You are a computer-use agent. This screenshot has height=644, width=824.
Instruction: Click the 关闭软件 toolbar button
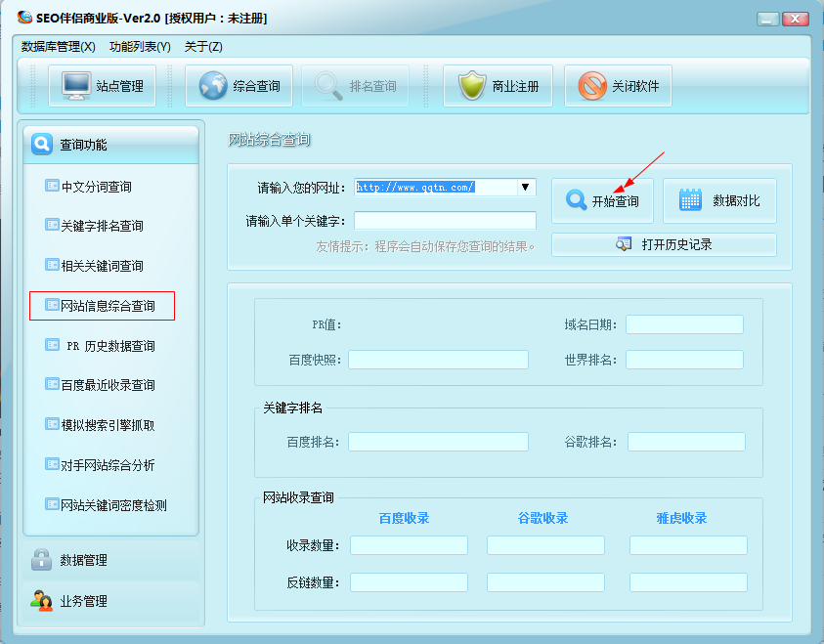click(x=618, y=86)
